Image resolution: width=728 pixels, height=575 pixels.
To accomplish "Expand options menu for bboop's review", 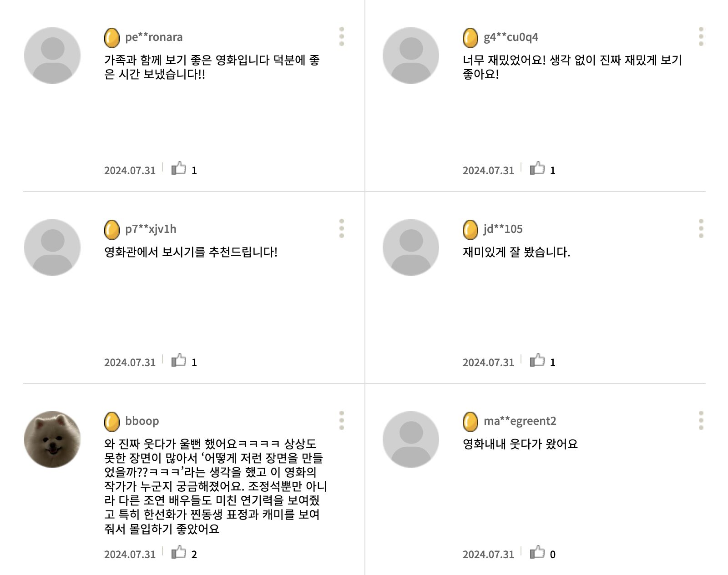I will click(x=342, y=420).
